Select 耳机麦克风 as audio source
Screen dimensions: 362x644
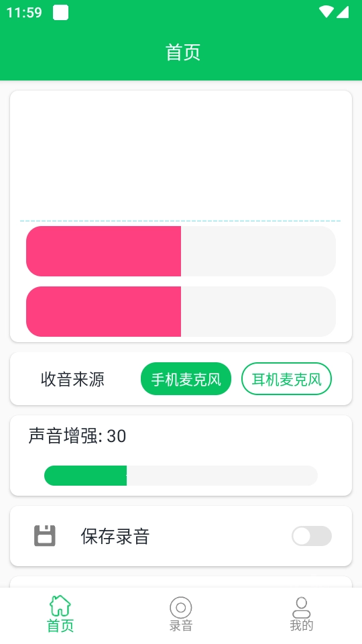coord(286,378)
